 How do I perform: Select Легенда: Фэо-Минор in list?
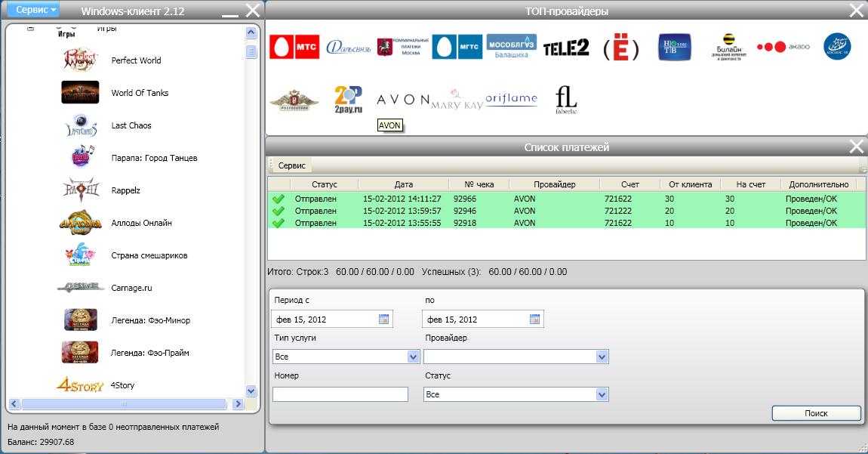click(x=150, y=320)
